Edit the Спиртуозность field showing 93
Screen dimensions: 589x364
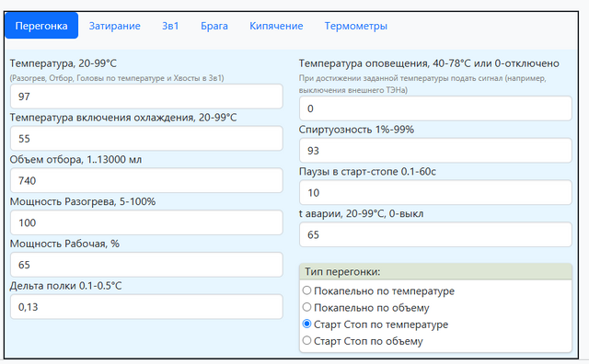pyautogui.click(x=435, y=151)
